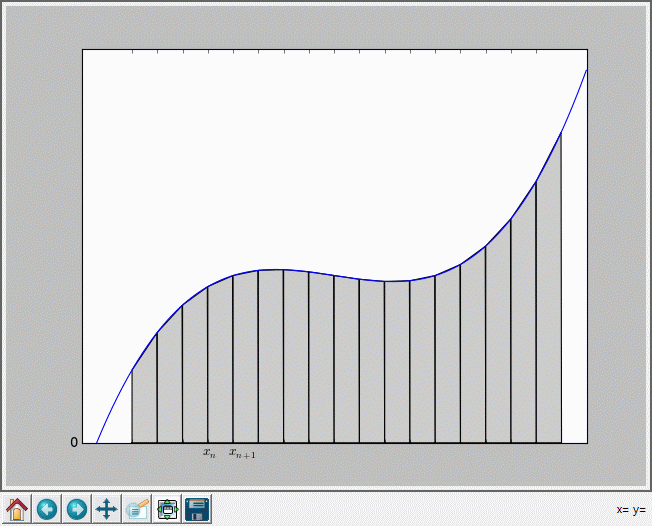Click the x_n axis label
Image resolution: width=652 pixels, height=526 pixels.
coord(209,454)
